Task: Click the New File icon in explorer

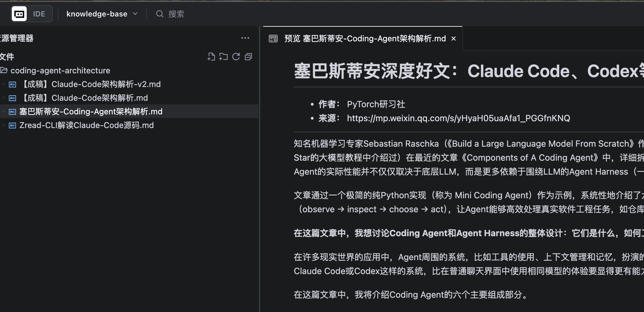Action: click(x=211, y=57)
